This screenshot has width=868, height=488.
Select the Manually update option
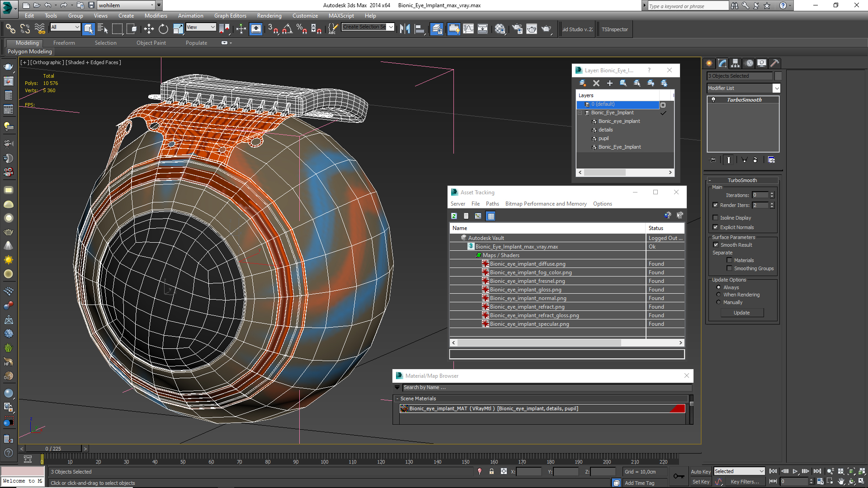point(718,302)
